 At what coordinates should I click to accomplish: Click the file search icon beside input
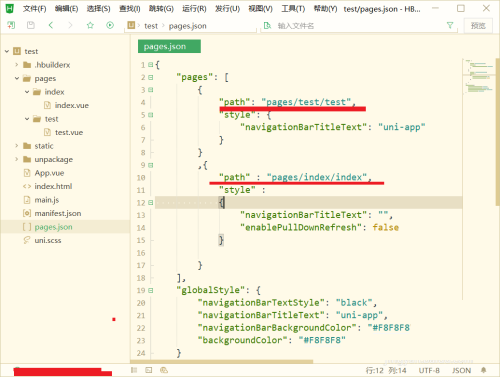coord(267,26)
